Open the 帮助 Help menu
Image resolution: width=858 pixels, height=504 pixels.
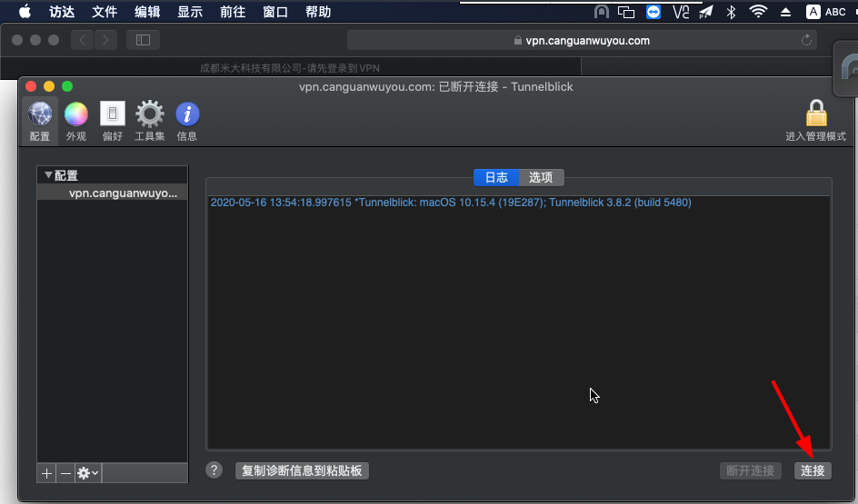click(x=318, y=12)
